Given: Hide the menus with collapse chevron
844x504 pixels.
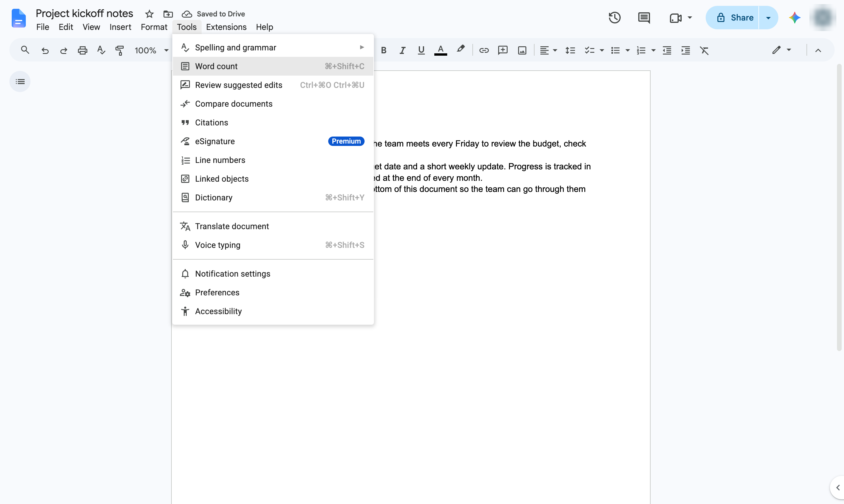Looking at the screenshot, I should pos(818,50).
